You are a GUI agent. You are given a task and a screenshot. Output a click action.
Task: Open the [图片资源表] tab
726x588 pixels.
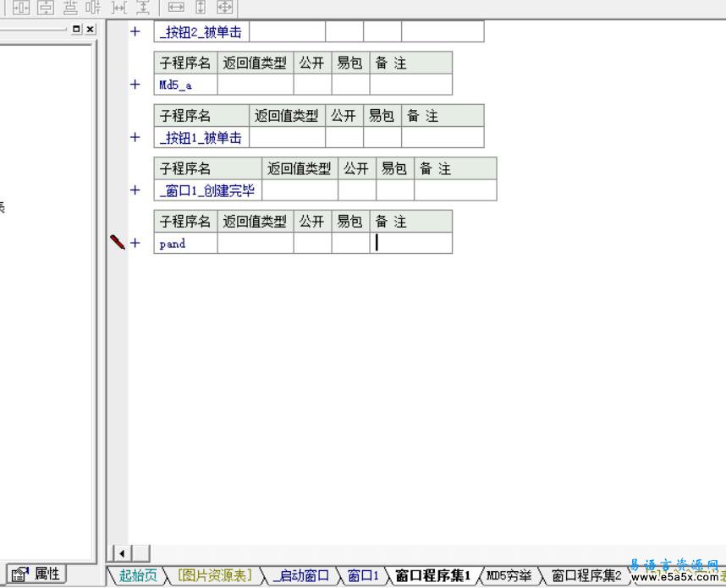[214, 575]
